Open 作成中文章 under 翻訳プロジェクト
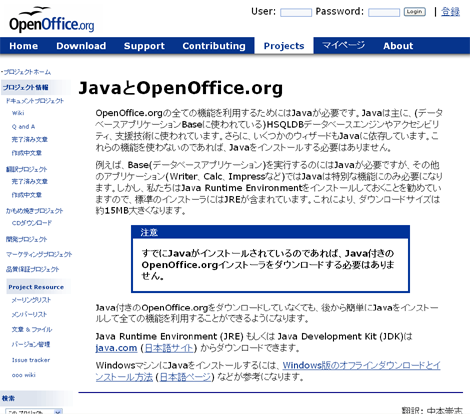470x414 pixels. [27, 195]
